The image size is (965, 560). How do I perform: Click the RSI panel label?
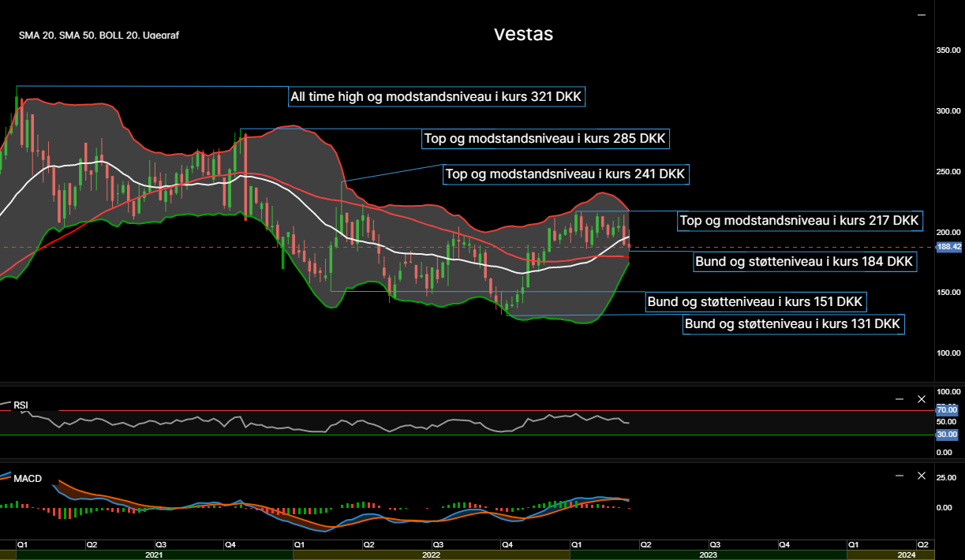point(21,405)
